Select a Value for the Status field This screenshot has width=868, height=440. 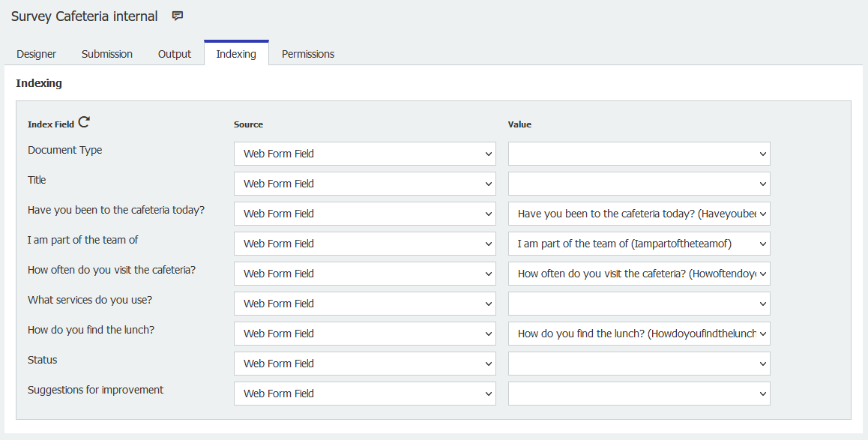point(639,364)
